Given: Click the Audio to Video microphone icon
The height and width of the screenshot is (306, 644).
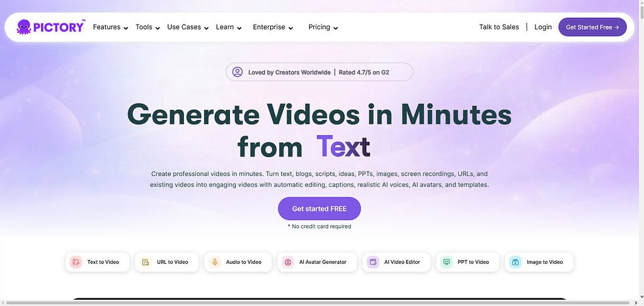Looking at the screenshot, I should (x=214, y=262).
